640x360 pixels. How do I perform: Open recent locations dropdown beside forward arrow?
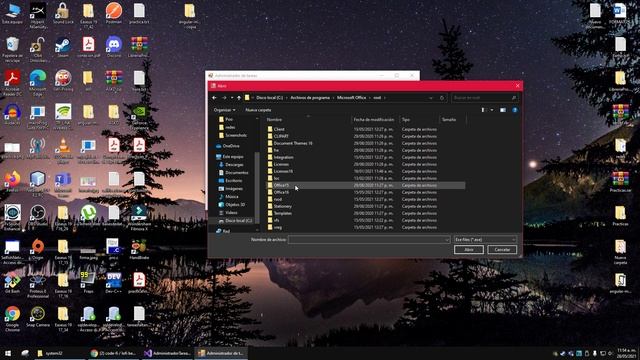coord(232,98)
